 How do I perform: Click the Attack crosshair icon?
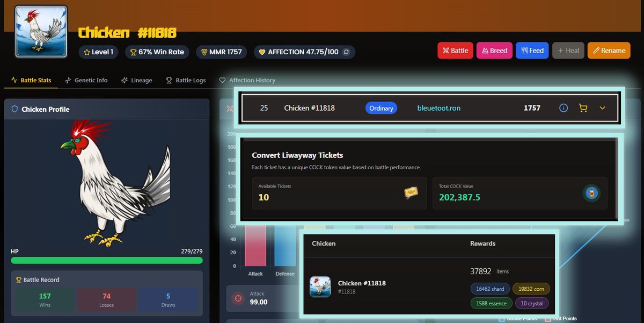click(238, 298)
